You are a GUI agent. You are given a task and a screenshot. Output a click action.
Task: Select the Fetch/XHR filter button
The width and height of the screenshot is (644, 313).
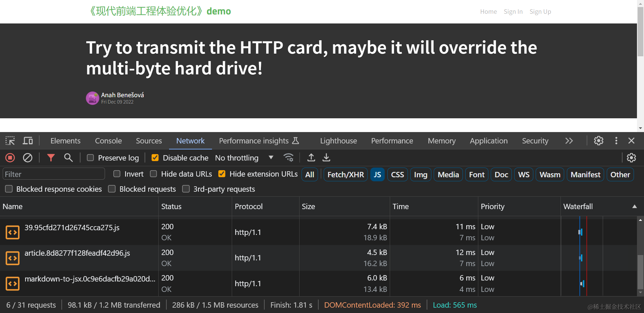[x=345, y=175]
